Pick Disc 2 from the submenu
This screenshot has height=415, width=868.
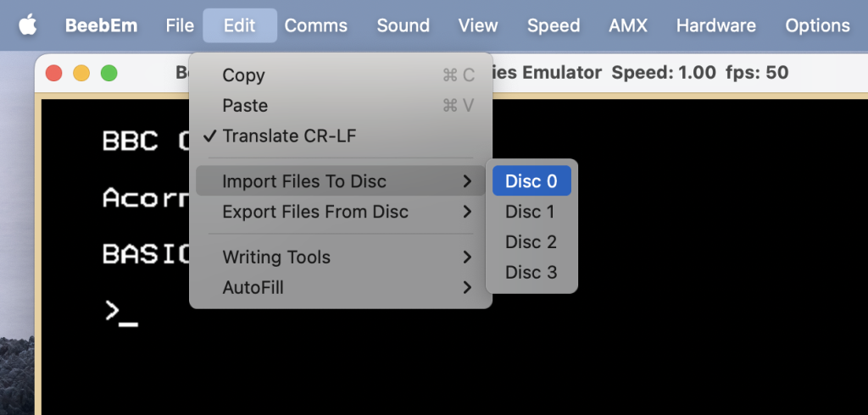click(531, 242)
